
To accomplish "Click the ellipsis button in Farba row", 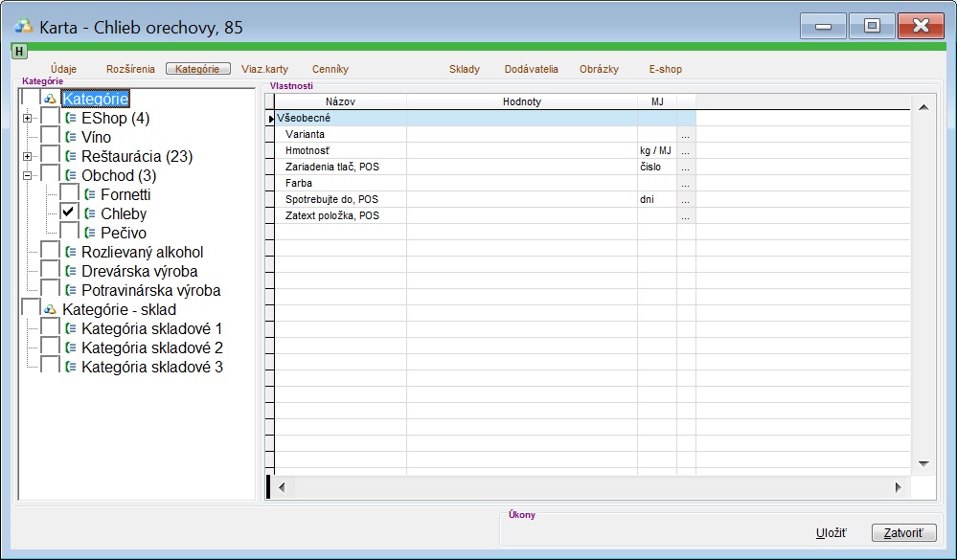I will [x=686, y=184].
